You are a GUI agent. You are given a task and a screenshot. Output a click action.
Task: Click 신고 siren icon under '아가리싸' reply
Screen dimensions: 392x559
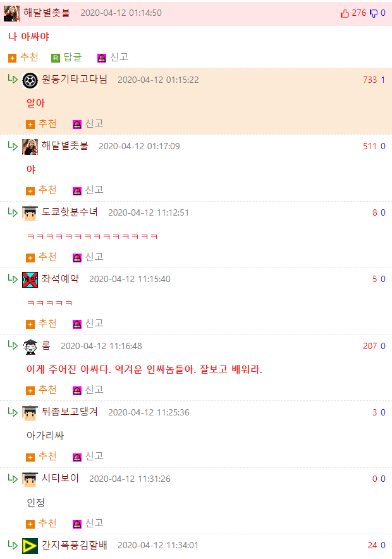(x=77, y=457)
